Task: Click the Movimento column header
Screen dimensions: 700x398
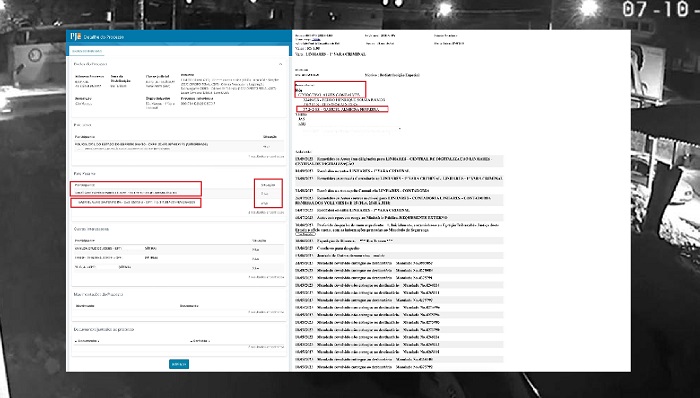Action: pyautogui.click(x=85, y=306)
